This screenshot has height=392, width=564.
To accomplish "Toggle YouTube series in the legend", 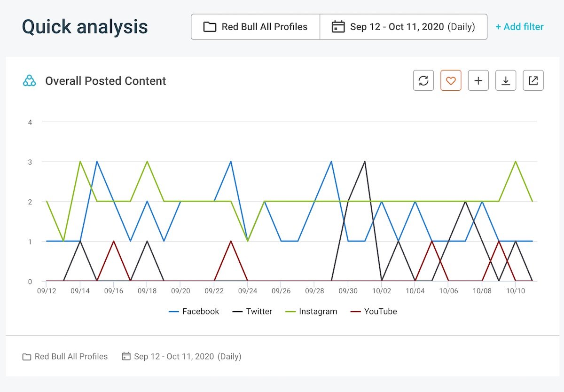I will pos(374,311).
